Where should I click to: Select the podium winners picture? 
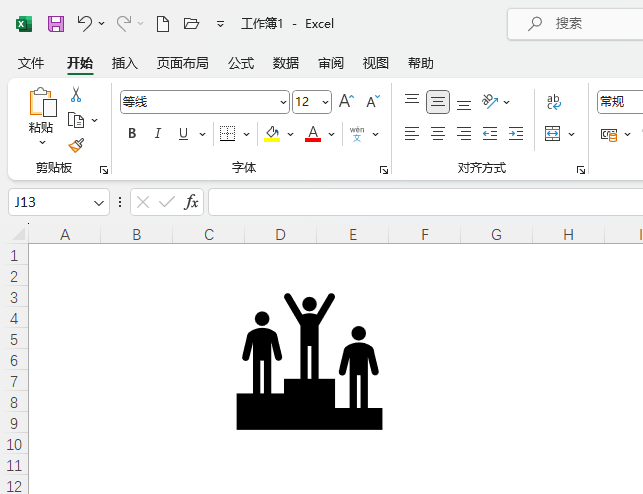point(310,361)
